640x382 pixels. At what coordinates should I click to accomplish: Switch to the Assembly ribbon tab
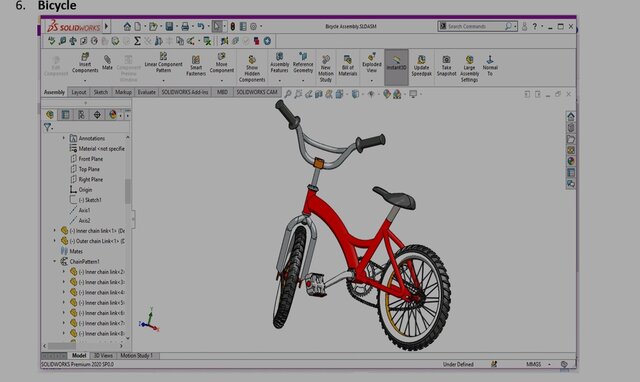[54, 92]
